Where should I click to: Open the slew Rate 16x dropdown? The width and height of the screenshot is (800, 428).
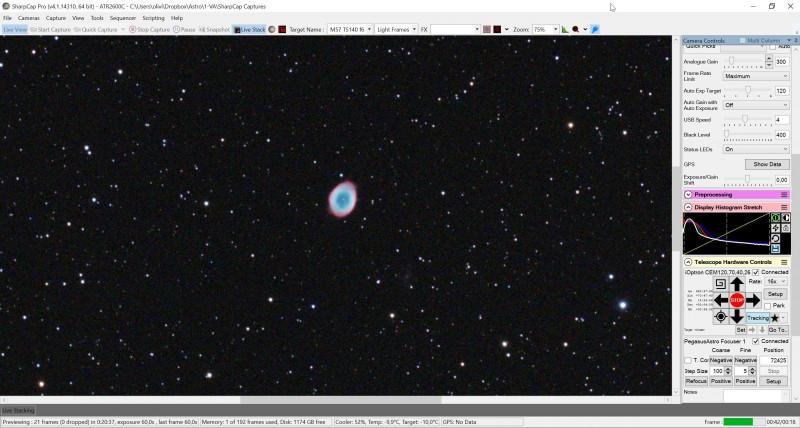(776, 281)
